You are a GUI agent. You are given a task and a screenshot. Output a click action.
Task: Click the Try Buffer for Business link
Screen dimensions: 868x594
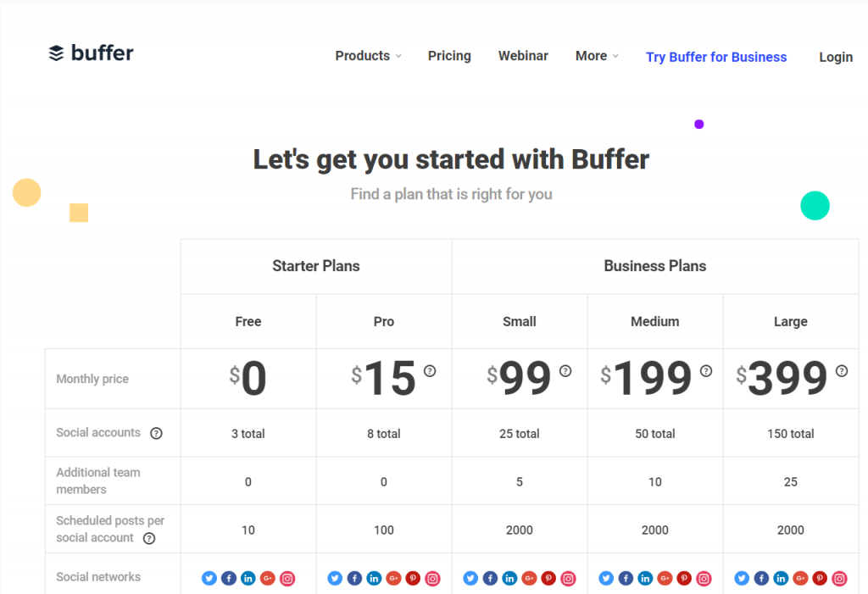[x=716, y=57]
